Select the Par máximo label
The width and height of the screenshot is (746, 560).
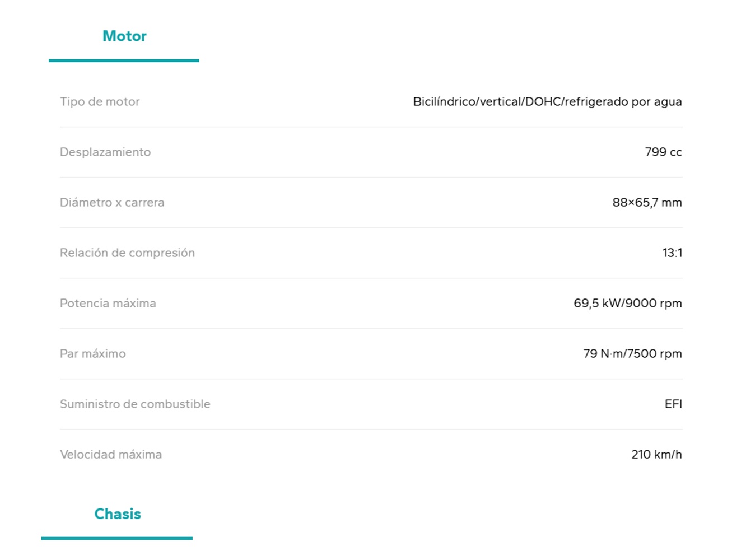pos(93,353)
